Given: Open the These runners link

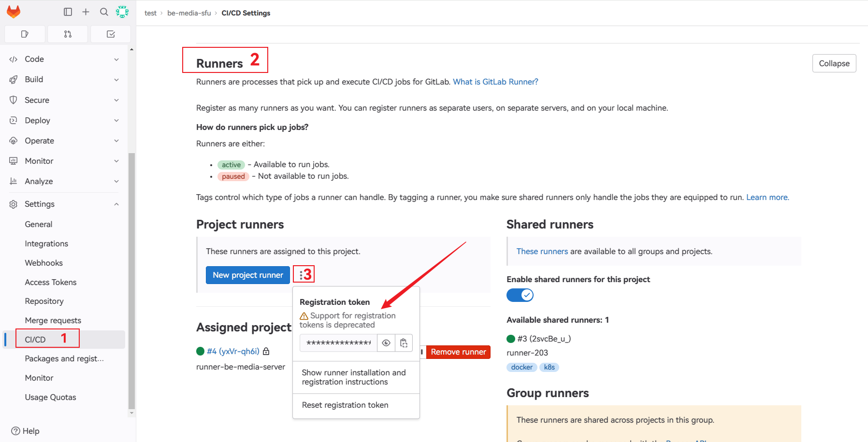Looking at the screenshot, I should pyautogui.click(x=542, y=251).
